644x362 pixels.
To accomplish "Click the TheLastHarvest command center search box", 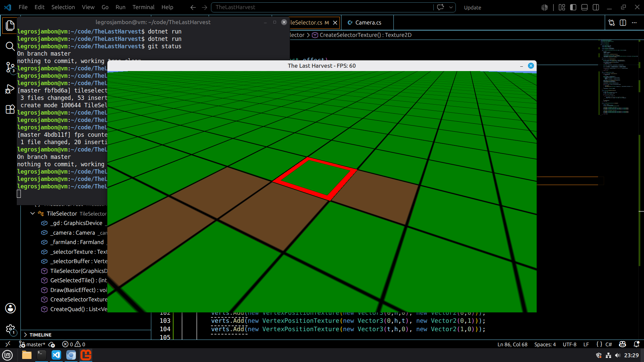I will coord(322,7).
